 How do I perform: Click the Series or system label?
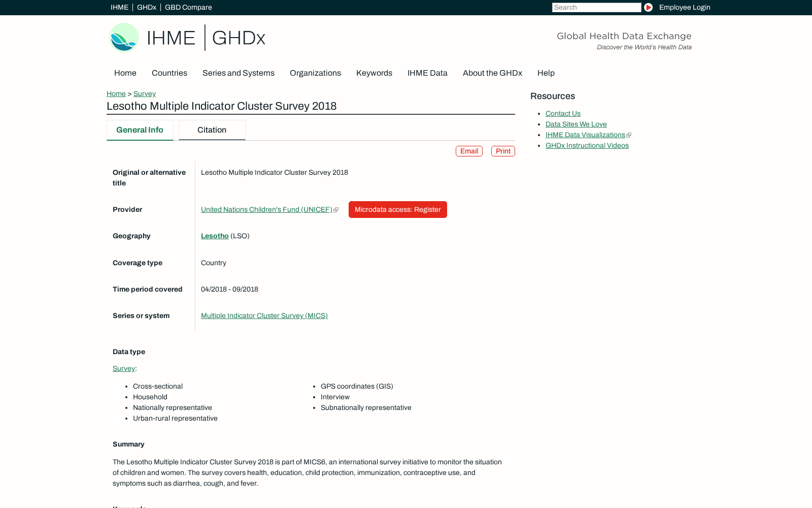(141, 316)
